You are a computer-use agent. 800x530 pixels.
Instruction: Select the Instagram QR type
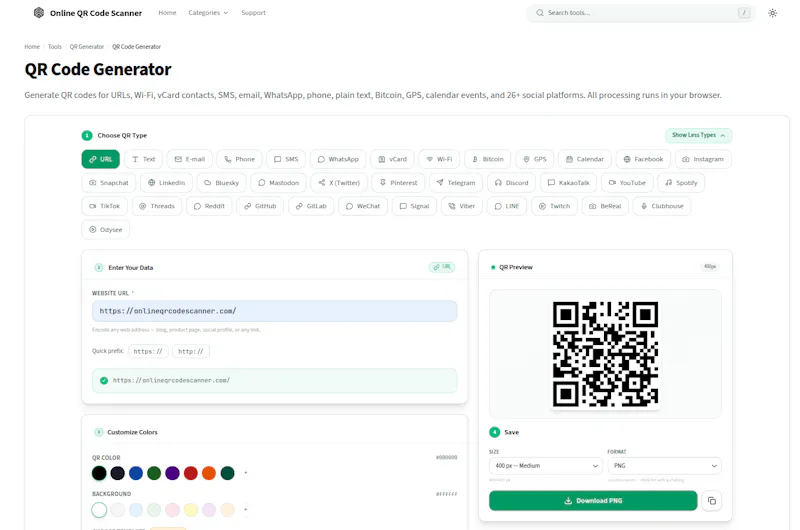click(x=703, y=159)
